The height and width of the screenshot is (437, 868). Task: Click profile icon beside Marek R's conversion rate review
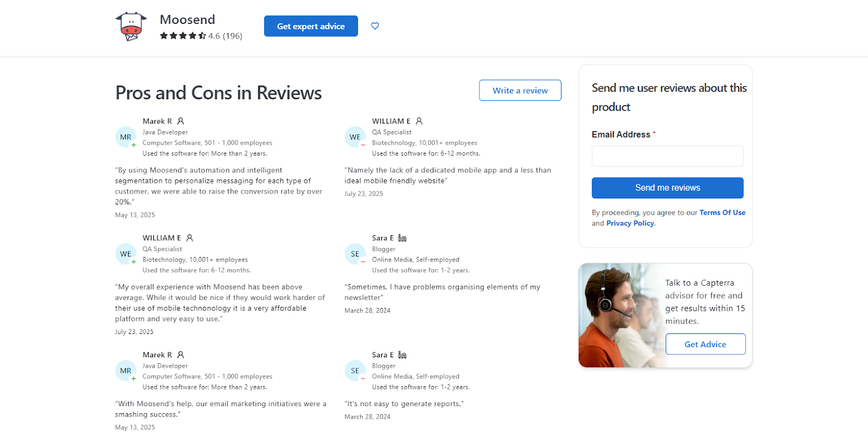(181, 121)
